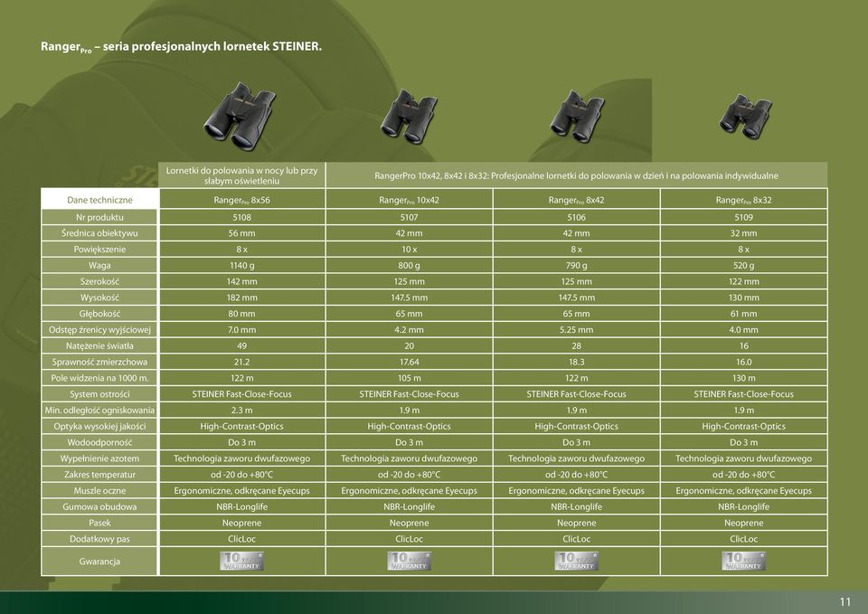Viewport: 868px width, 614px height.
Task: Click the 'Wypełnienie azotem' row label
Action: pyautogui.click(x=99, y=458)
